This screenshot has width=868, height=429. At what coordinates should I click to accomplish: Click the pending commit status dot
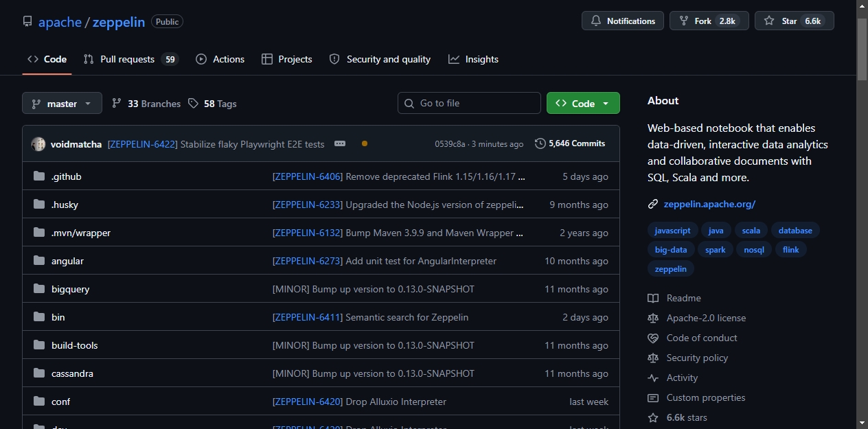click(364, 143)
